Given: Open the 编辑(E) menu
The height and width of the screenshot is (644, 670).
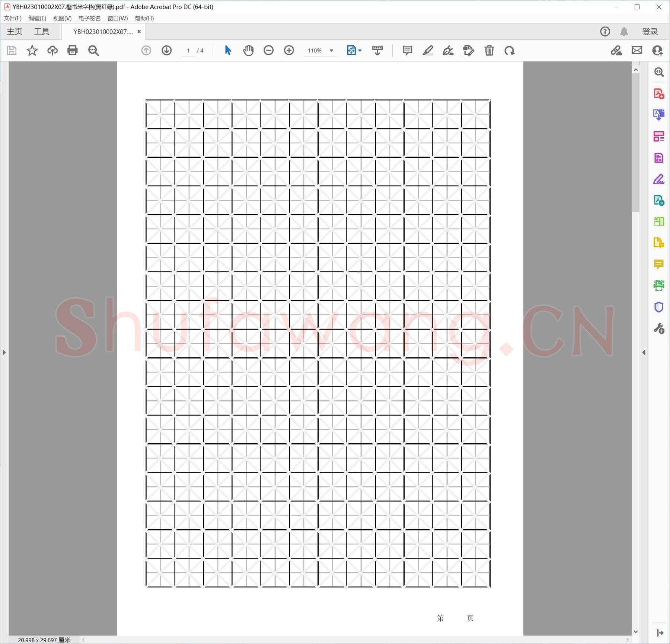Looking at the screenshot, I should pos(37,18).
